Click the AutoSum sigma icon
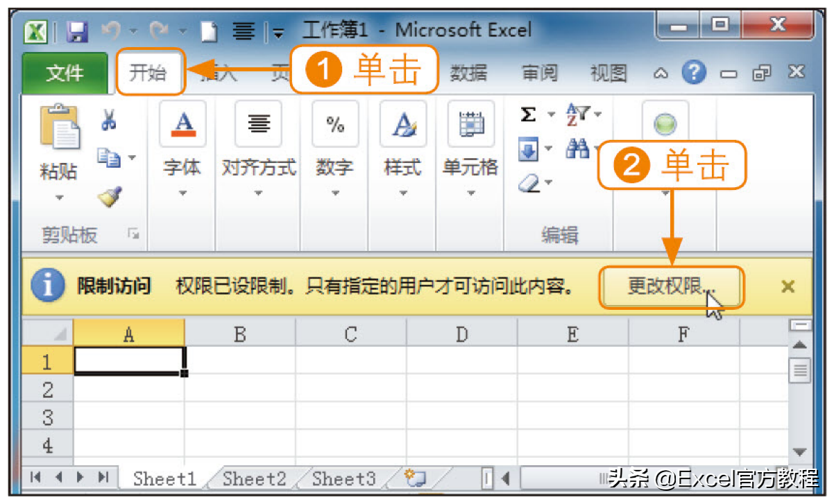 tap(529, 114)
